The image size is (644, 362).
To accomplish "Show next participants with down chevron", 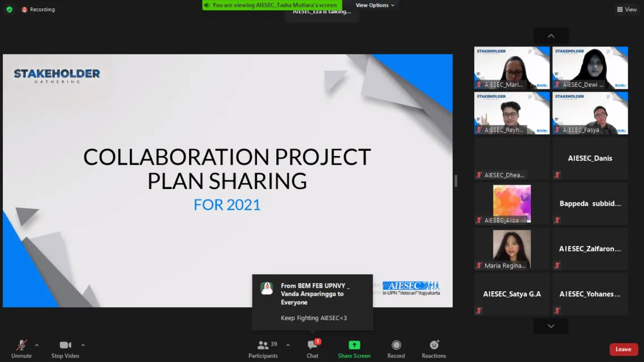I will (551, 326).
